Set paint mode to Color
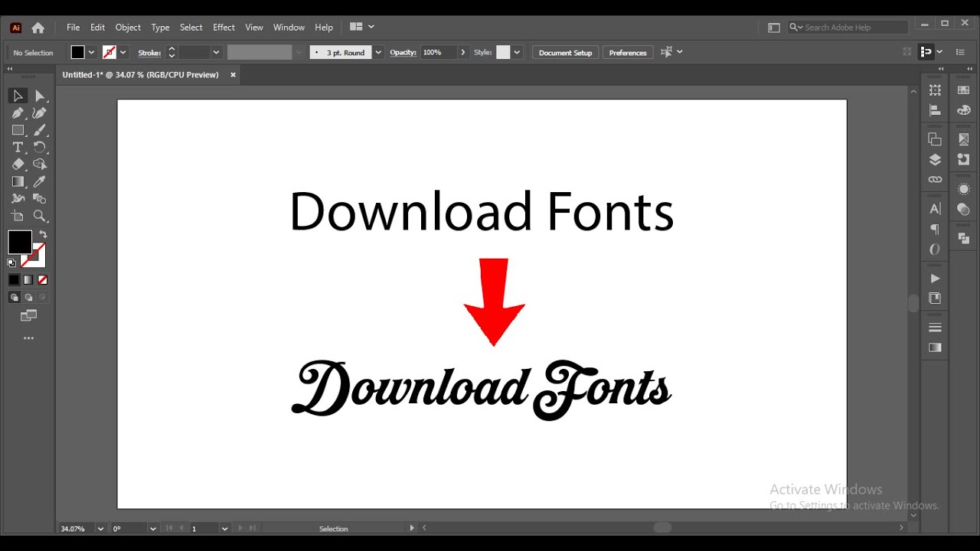The height and width of the screenshot is (551, 980). tap(14, 280)
